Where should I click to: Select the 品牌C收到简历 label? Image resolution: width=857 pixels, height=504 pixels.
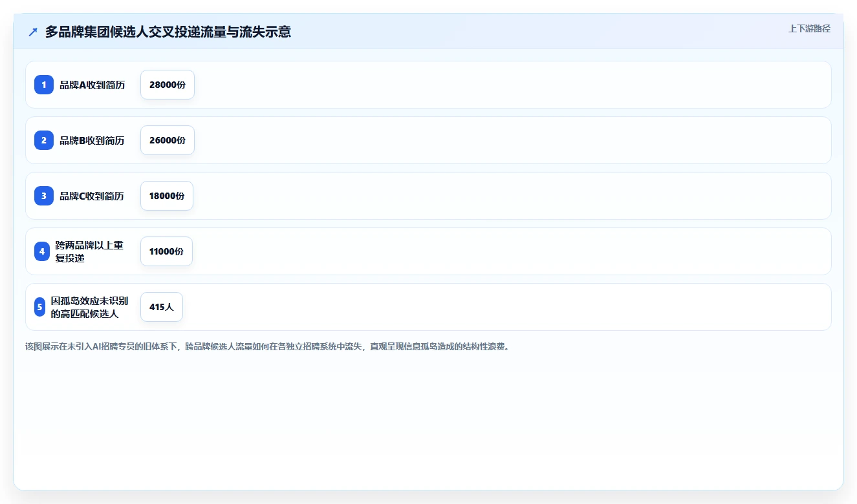92,196
